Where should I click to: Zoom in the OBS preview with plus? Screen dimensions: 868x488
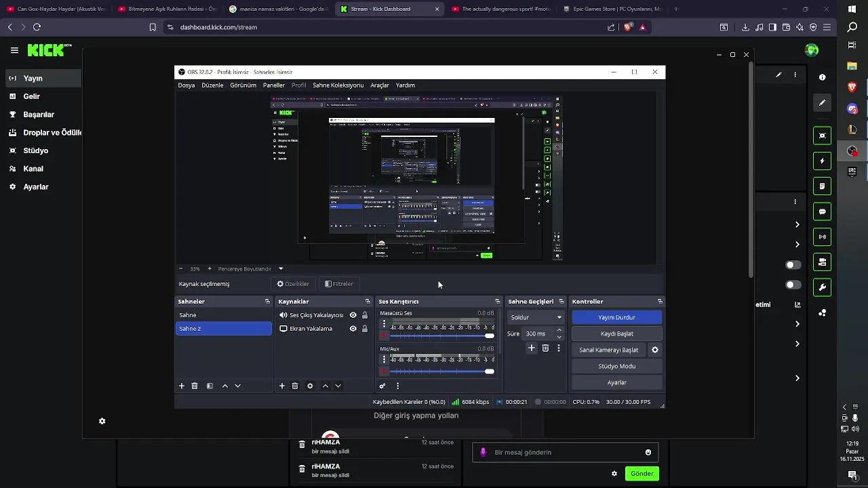pyautogui.click(x=210, y=269)
